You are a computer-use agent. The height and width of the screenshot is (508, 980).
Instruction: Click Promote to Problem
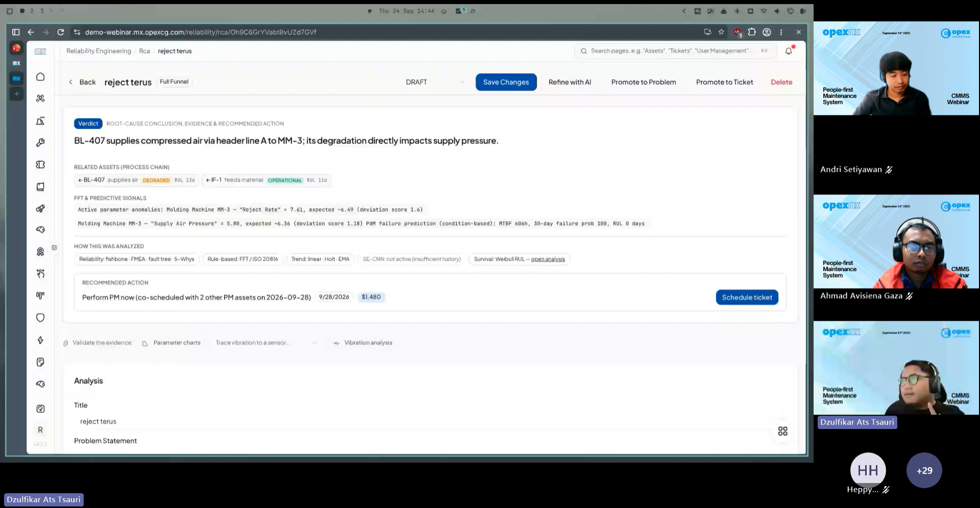(x=644, y=82)
